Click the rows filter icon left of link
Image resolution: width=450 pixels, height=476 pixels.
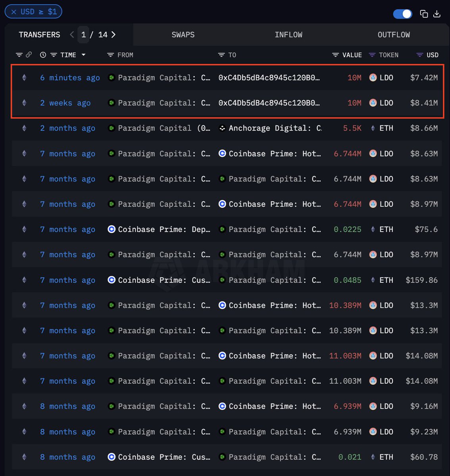point(19,55)
